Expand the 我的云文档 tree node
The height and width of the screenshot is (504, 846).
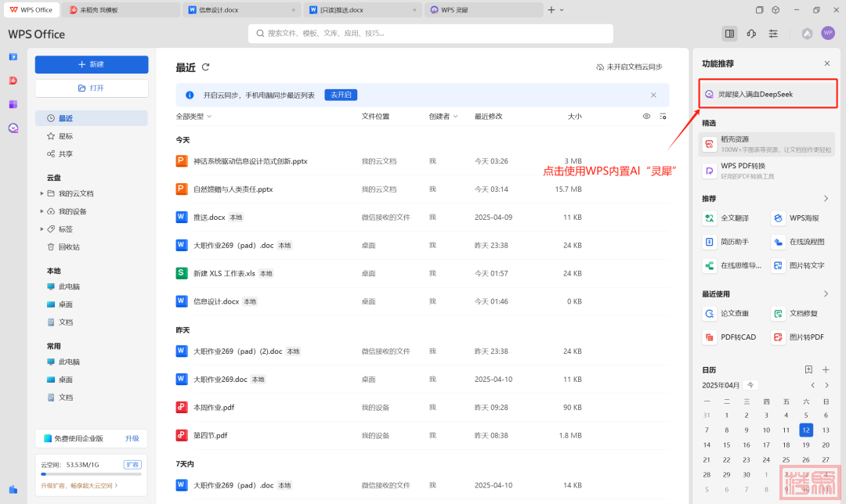[42, 193]
